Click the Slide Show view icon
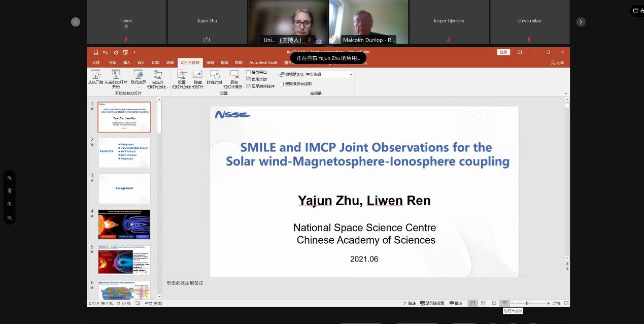The height and width of the screenshot is (324, 644). (504, 303)
